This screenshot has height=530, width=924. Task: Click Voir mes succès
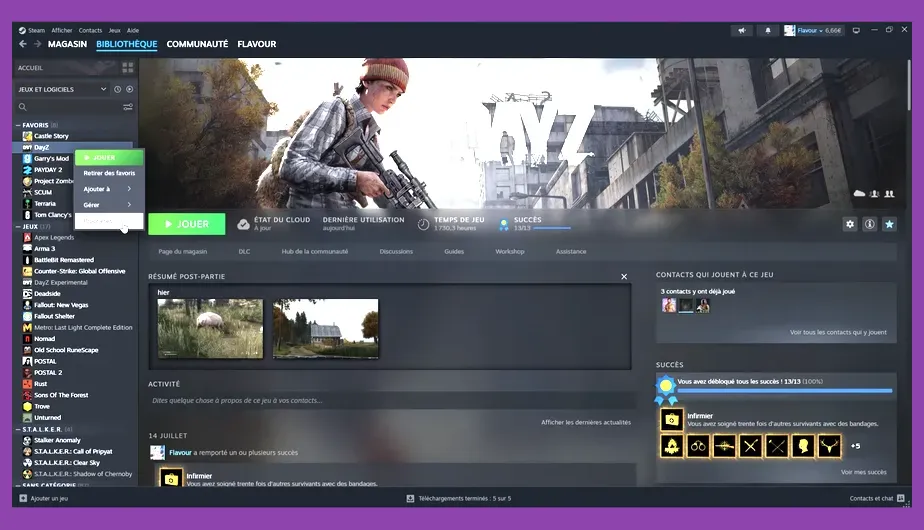(x=863, y=472)
